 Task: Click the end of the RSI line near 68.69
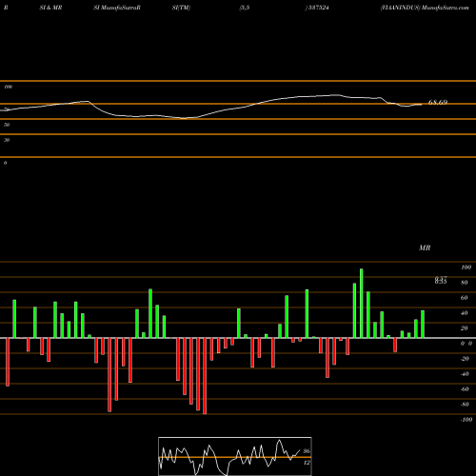[422, 105]
